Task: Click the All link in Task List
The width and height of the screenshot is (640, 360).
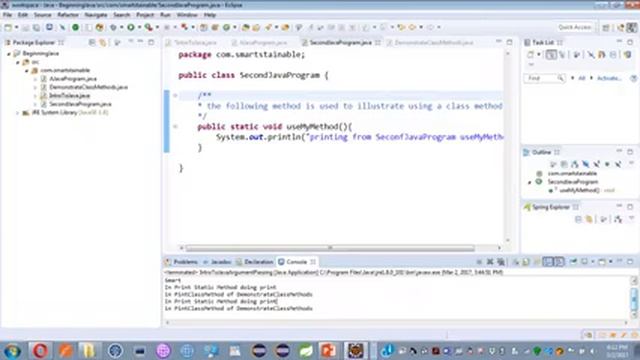Action: [582, 78]
